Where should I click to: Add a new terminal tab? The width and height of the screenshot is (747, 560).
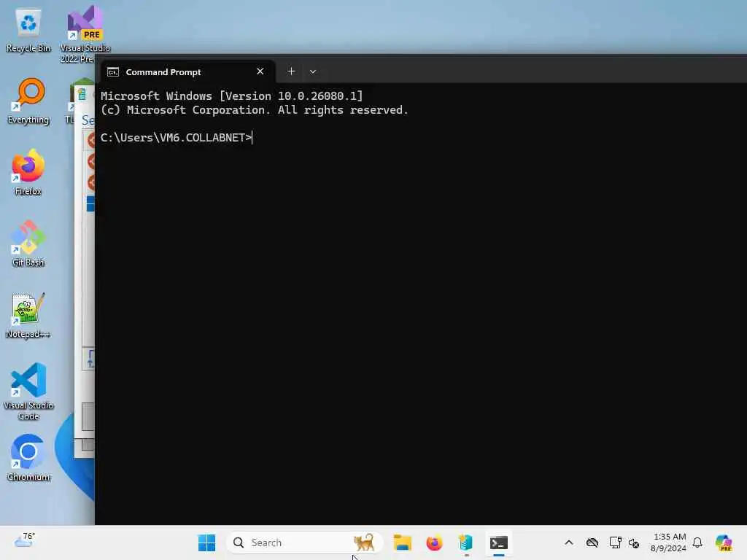click(x=291, y=71)
